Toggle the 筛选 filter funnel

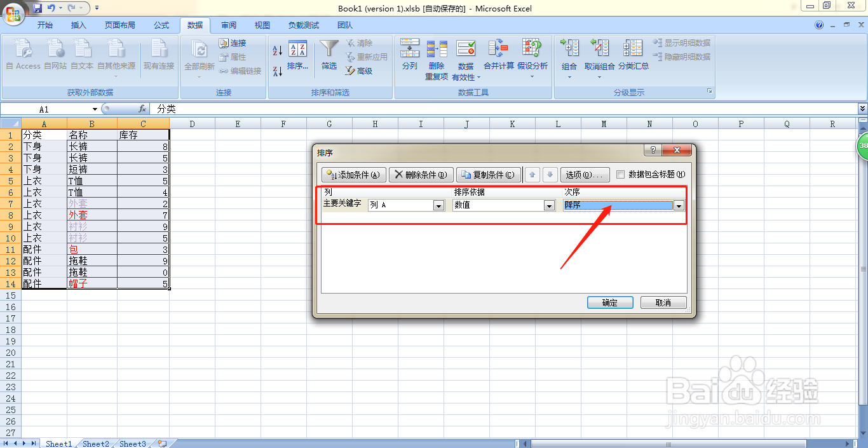click(329, 56)
